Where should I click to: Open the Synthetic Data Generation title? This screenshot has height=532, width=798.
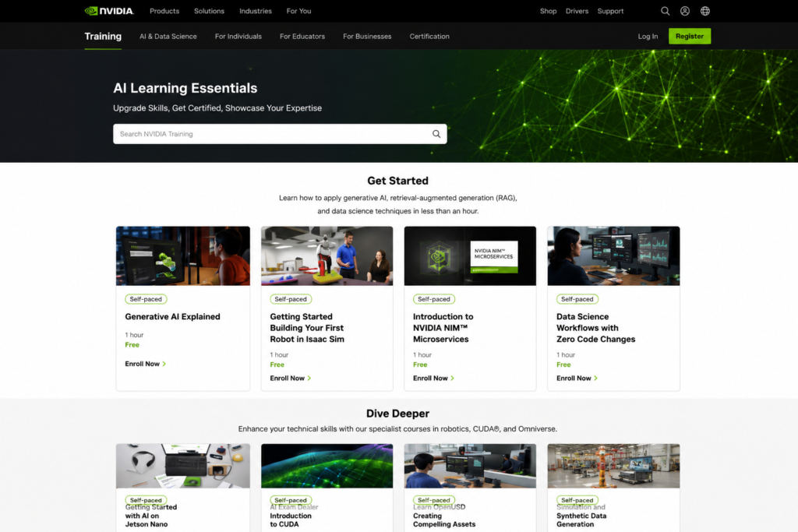pyautogui.click(x=581, y=520)
